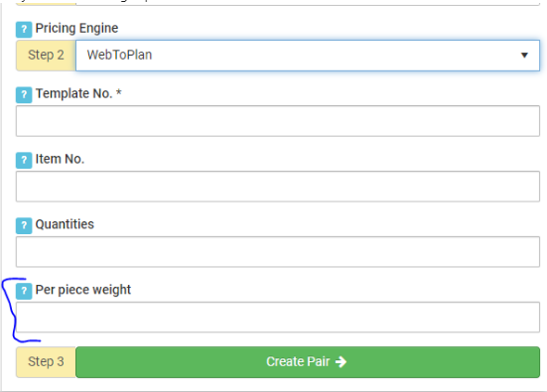Screen dimensions: 547x392
Task: Click the help icon beside Pricing Engine
Action: (24, 30)
